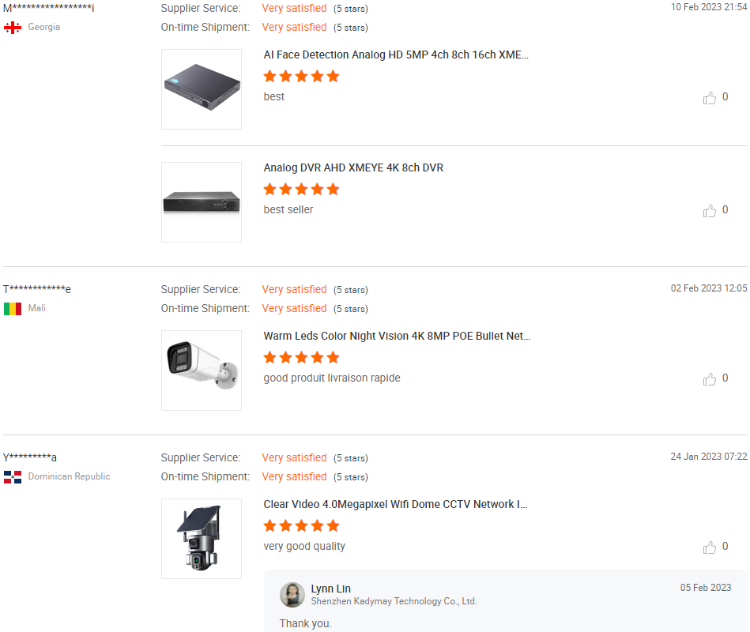The height and width of the screenshot is (632, 750).
Task: Open 'Clear Video 4.0Megapixel Wifi Dome' product
Action: (x=395, y=504)
